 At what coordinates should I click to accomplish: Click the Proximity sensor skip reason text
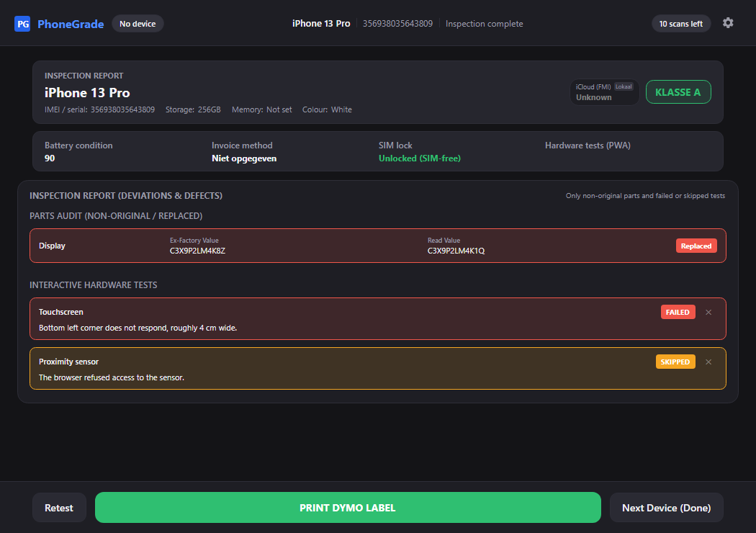pyautogui.click(x=112, y=377)
